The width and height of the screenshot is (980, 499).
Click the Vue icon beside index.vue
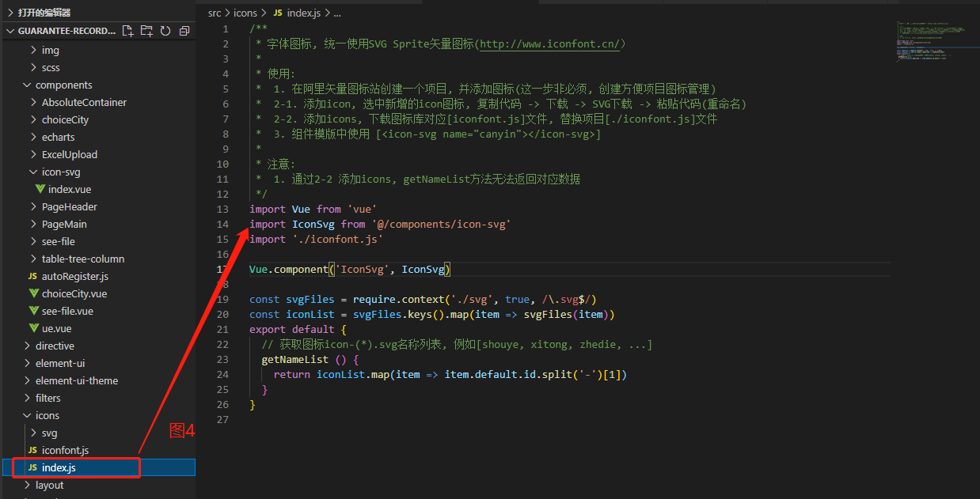click(40, 189)
